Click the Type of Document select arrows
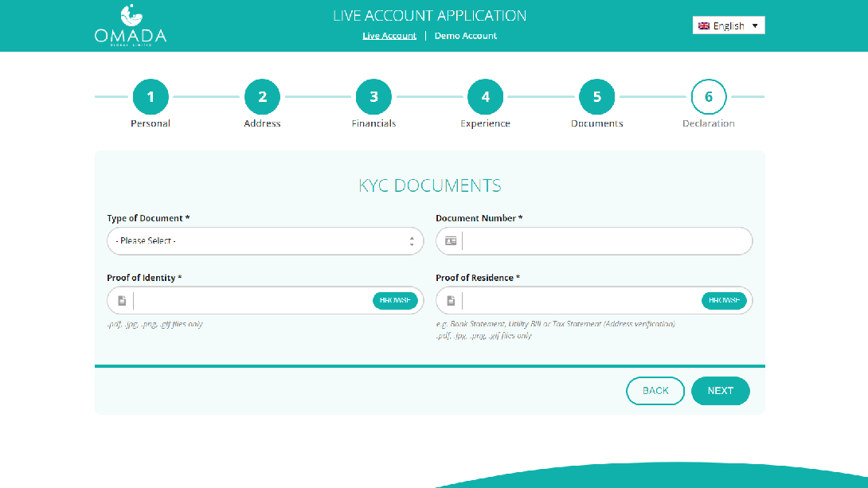Screen dimensions: 868x488 coord(412,241)
